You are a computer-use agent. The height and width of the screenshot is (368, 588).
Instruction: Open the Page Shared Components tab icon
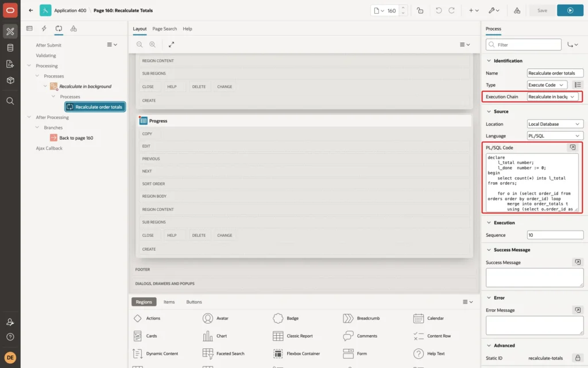[73, 29]
